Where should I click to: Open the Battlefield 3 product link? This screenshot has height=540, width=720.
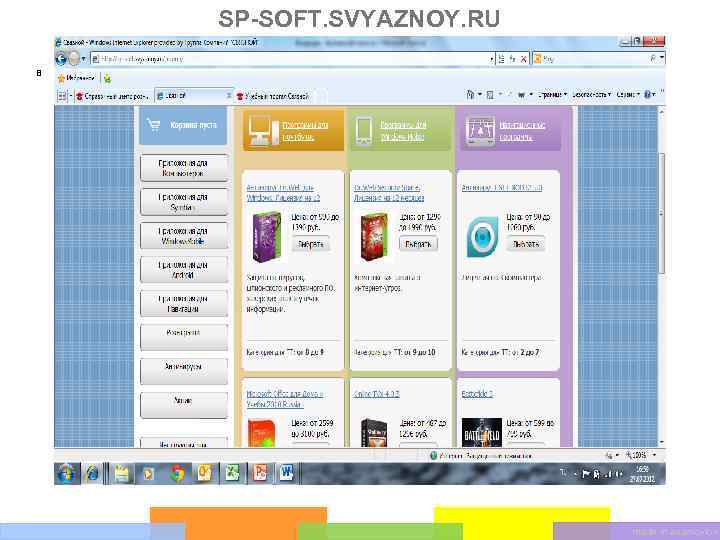(x=477, y=394)
